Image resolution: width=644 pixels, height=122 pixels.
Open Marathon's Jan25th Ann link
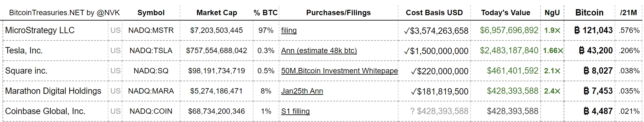click(x=302, y=91)
